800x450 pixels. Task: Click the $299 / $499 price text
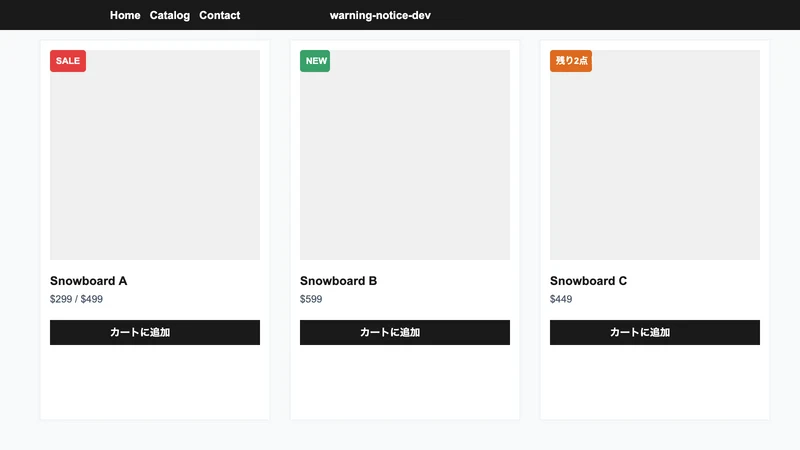pos(77,299)
